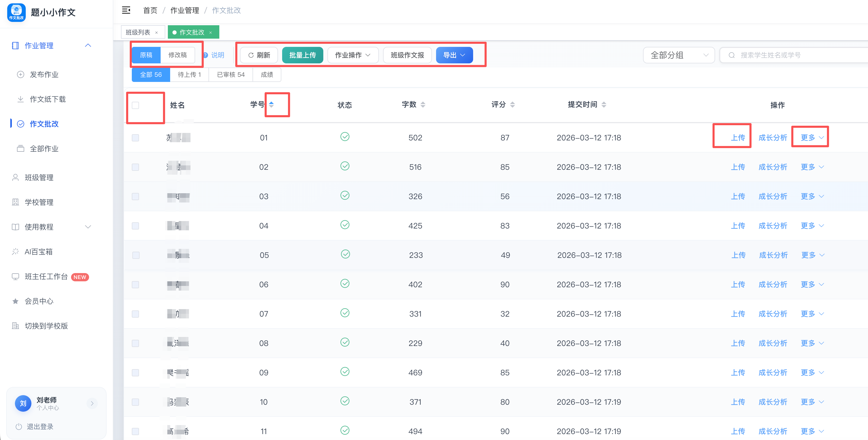Click the 作业管理 book icon
Viewport: 868px width, 440px height.
pos(15,46)
